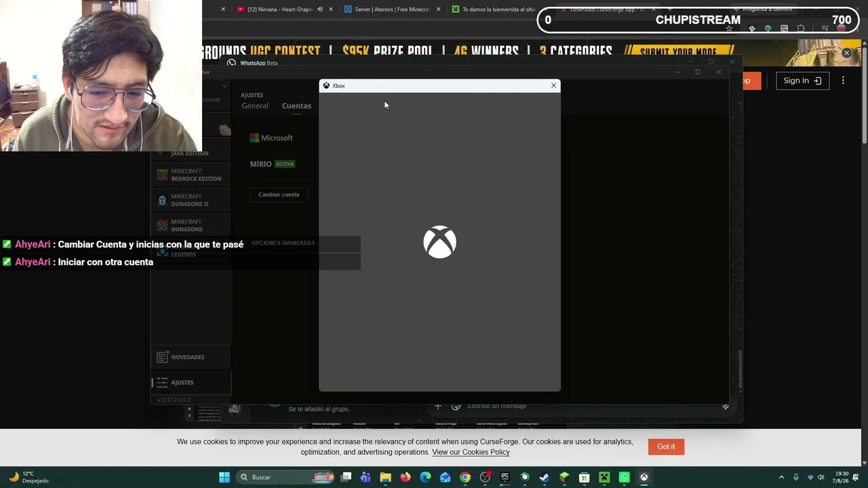Open the CurseForge three-dot menu
Image resolution: width=868 pixels, height=488 pixels.
click(843, 81)
